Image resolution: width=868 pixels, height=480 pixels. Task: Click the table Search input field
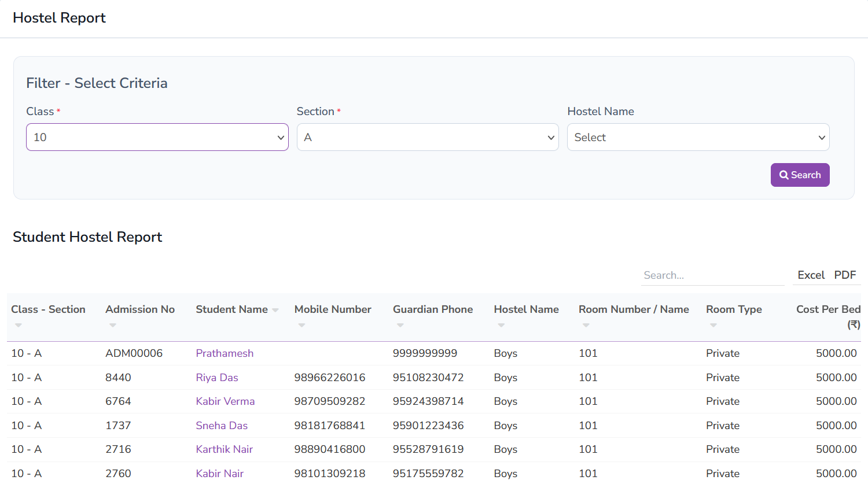tap(712, 275)
